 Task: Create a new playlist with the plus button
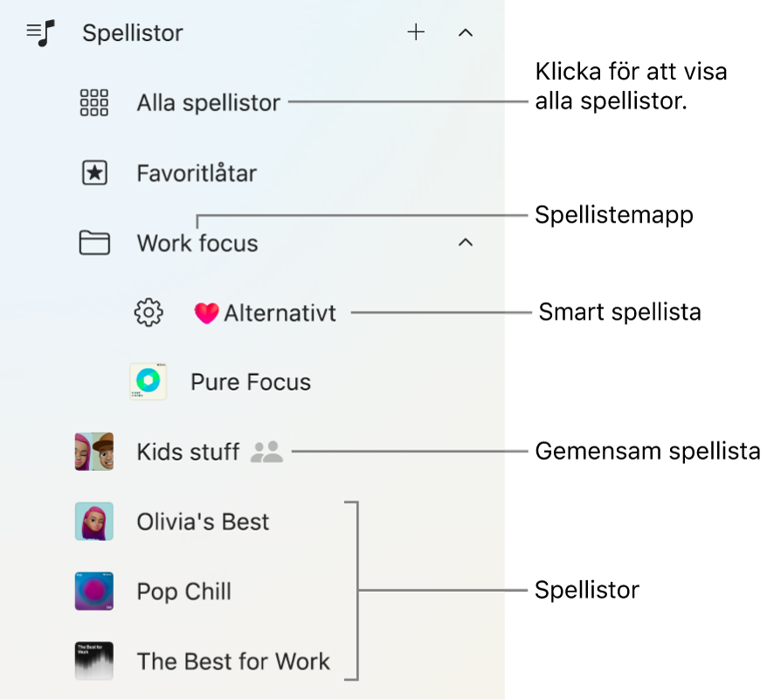(x=416, y=32)
